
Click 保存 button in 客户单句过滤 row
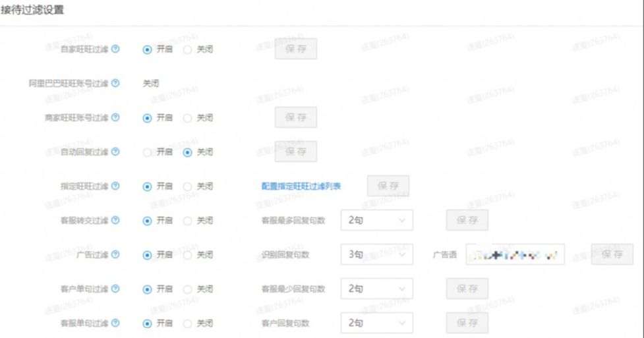(x=467, y=289)
